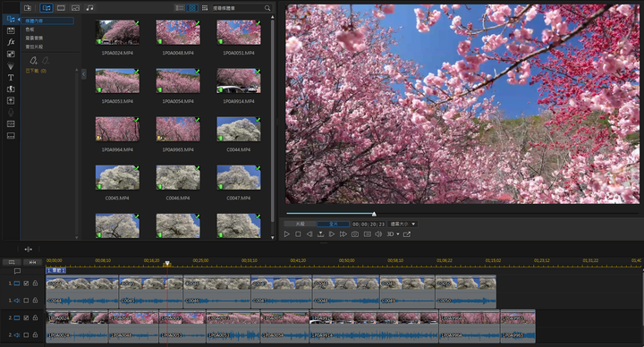Open the Audio Mixing Room icon
The height and width of the screenshot is (347, 644).
11,100
